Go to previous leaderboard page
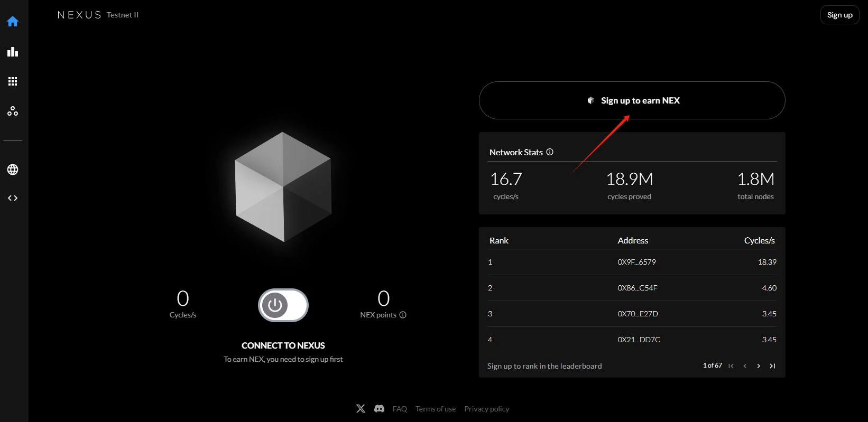Image resolution: width=868 pixels, height=422 pixels. (x=745, y=366)
